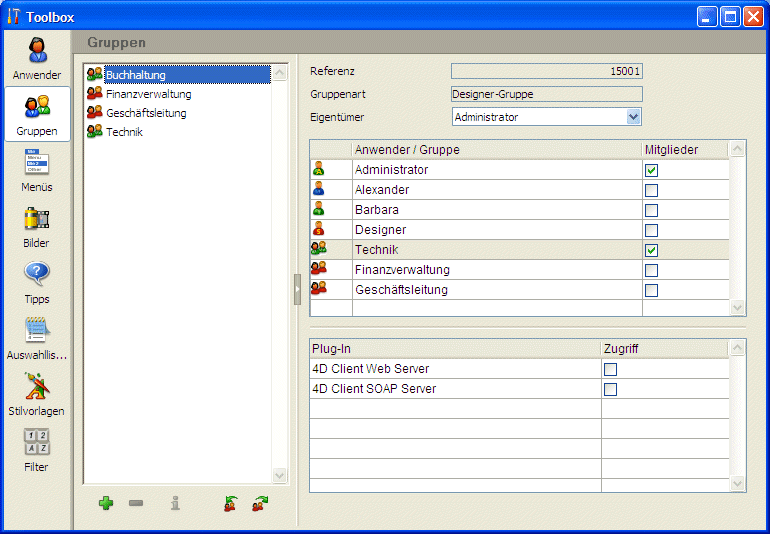Open the Bilder section icon
Image resolution: width=770 pixels, height=534 pixels.
37,224
